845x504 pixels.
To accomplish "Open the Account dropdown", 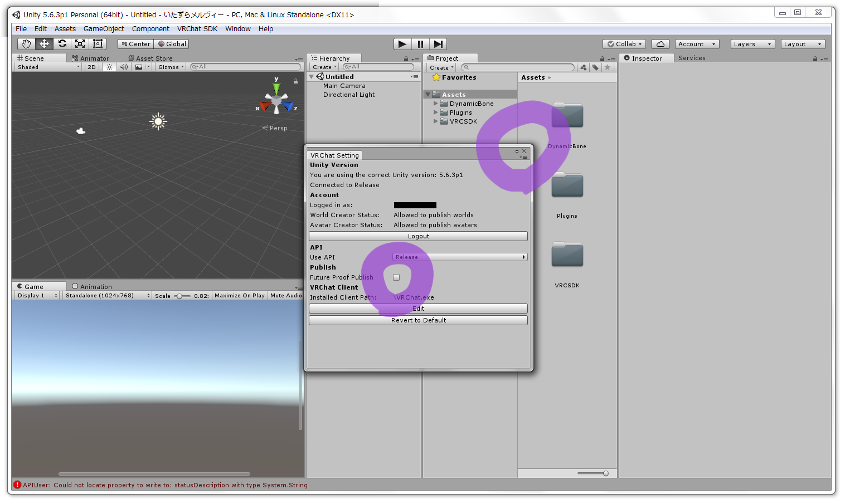I will [697, 44].
